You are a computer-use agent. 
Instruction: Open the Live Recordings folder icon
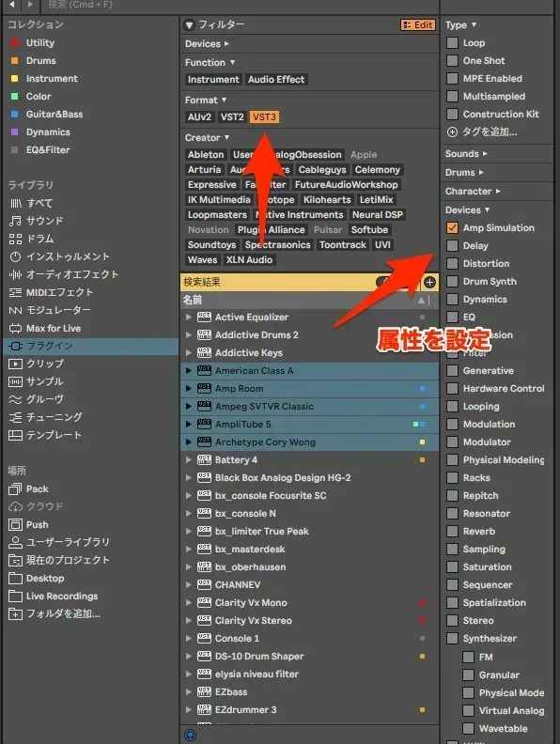click(x=15, y=596)
